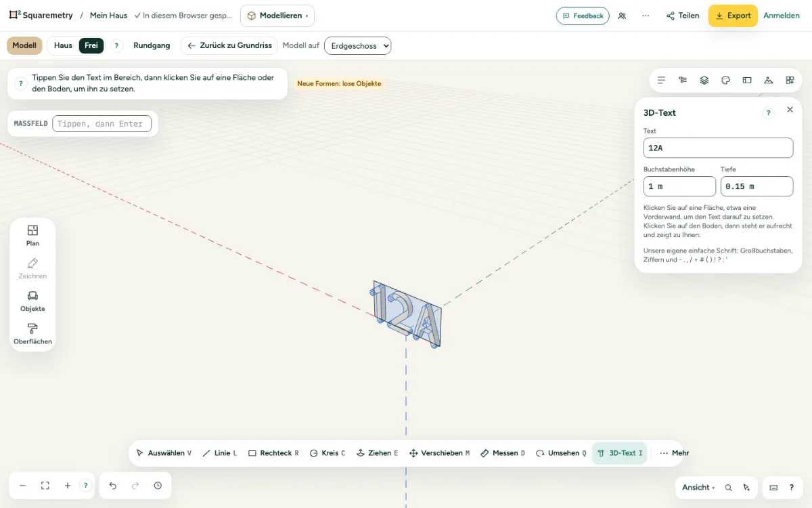The image size is (812, 508).
Task: Open the color palette panel icon
Action: click(x=725, y=80)
